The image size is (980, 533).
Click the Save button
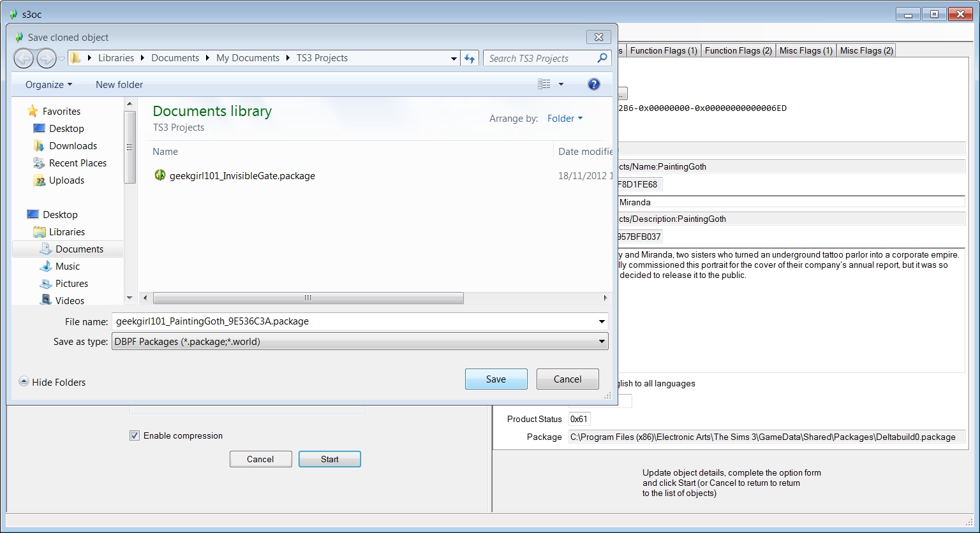[496, 379]
